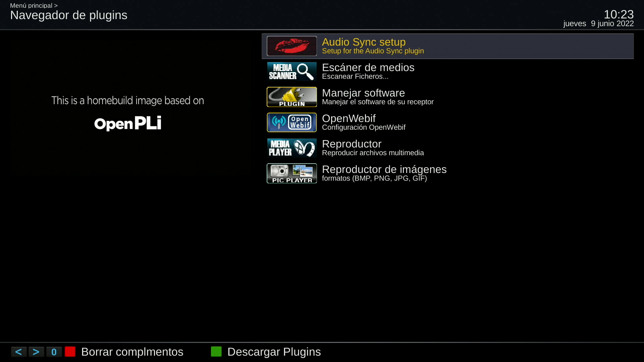Open the OpenWebif antenna icon
The width and height of the screenshot is (644, 362).
(x=291, y=122)
